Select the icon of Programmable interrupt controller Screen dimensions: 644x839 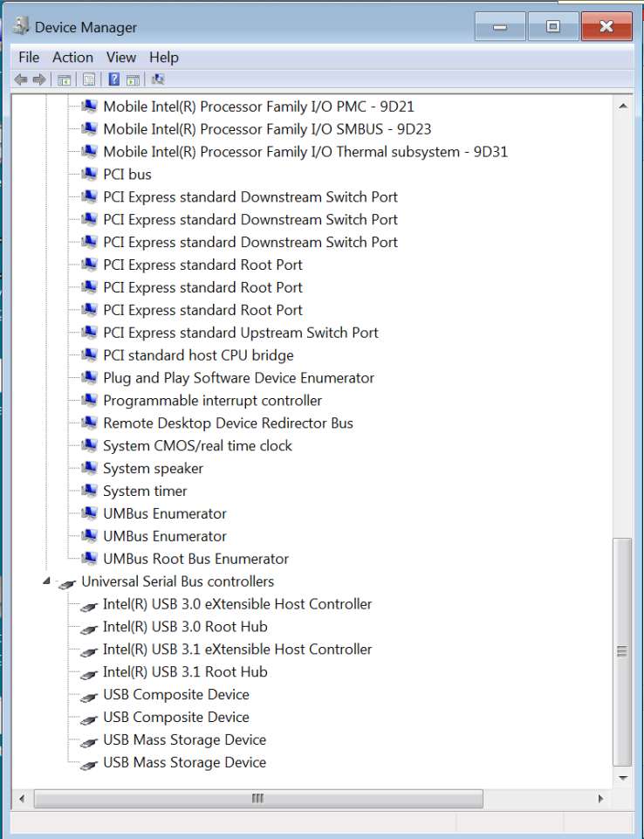point(89,400)
